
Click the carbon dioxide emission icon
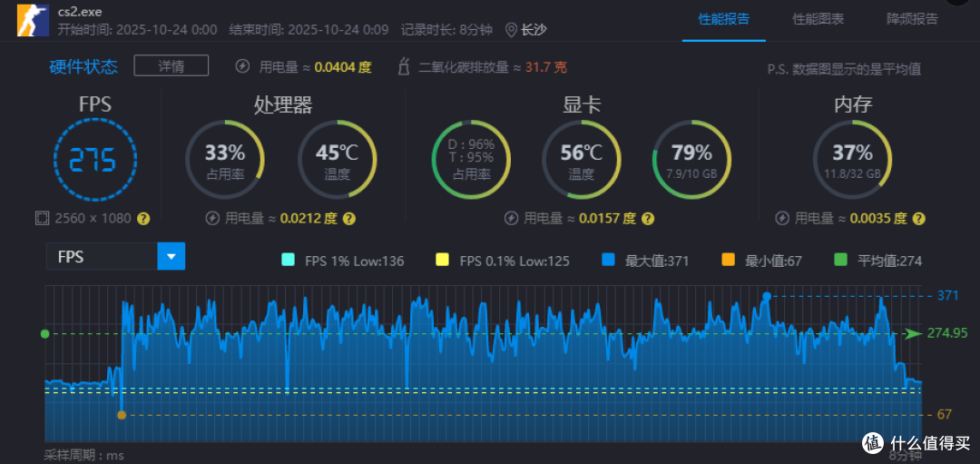[405, 66]
